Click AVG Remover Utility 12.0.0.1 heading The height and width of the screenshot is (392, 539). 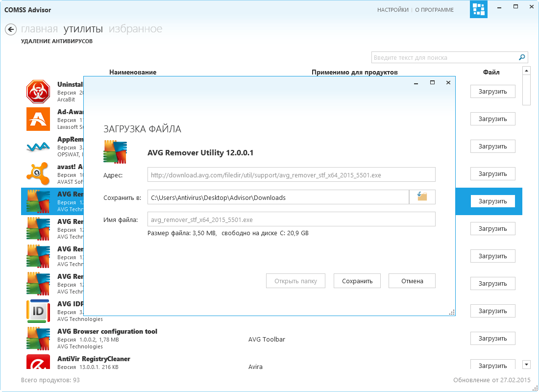[x=200, y=153]
